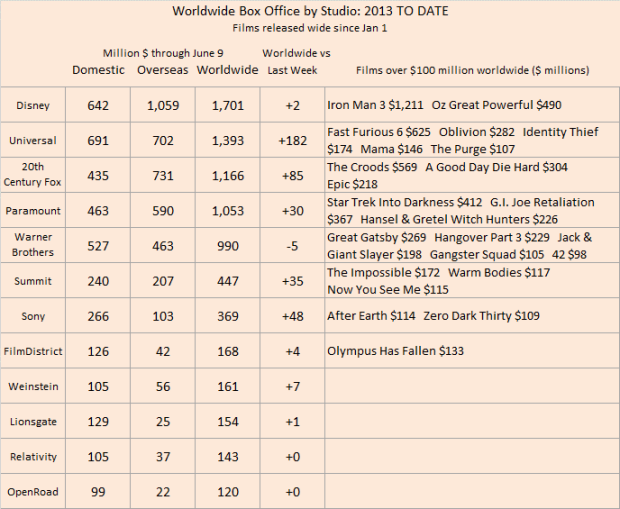Click FilmDistrict's overseas value 42
The image size is (620, 509).
[x=163, y=352]
